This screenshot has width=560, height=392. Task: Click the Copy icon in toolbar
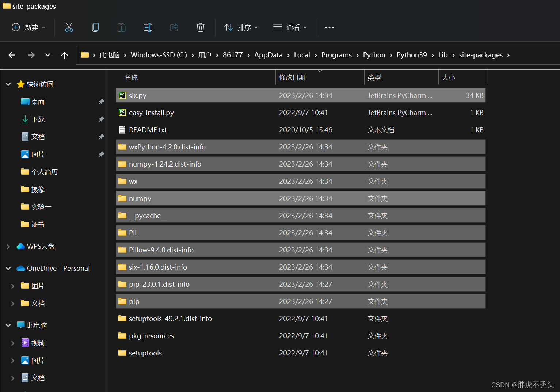coord(95,27)
